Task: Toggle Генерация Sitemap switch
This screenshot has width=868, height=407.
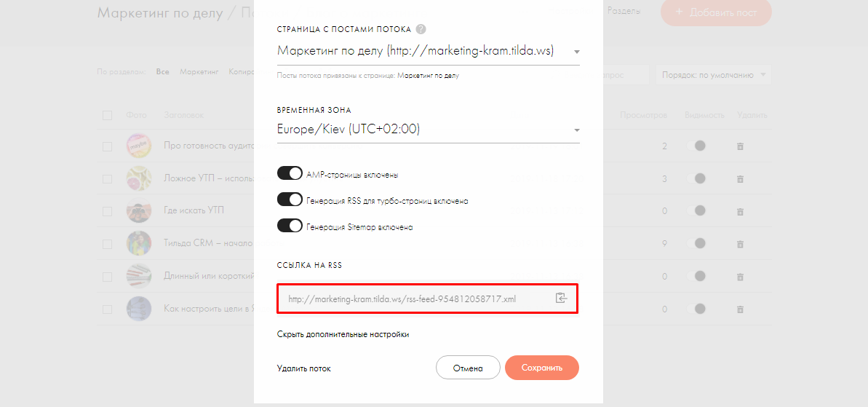Action: (290, 226)
